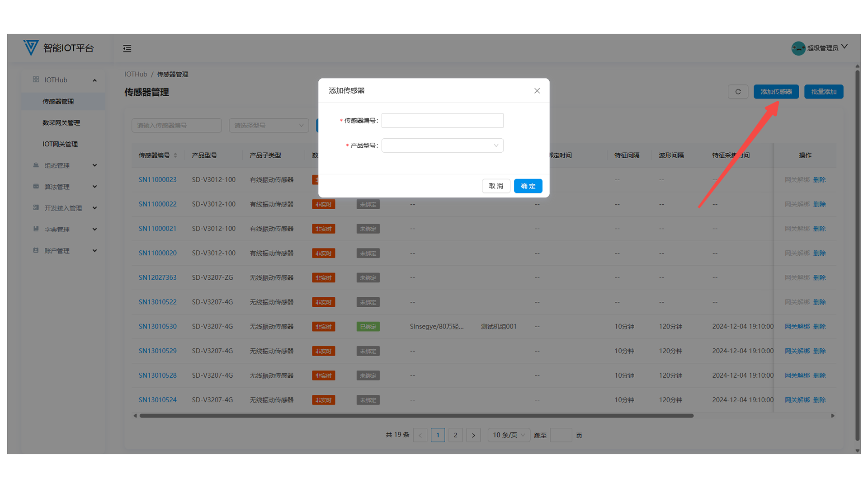This screenshot has width=868, height=488.
Task: Click the table scroll right arrow
Action: click(833, 416)
